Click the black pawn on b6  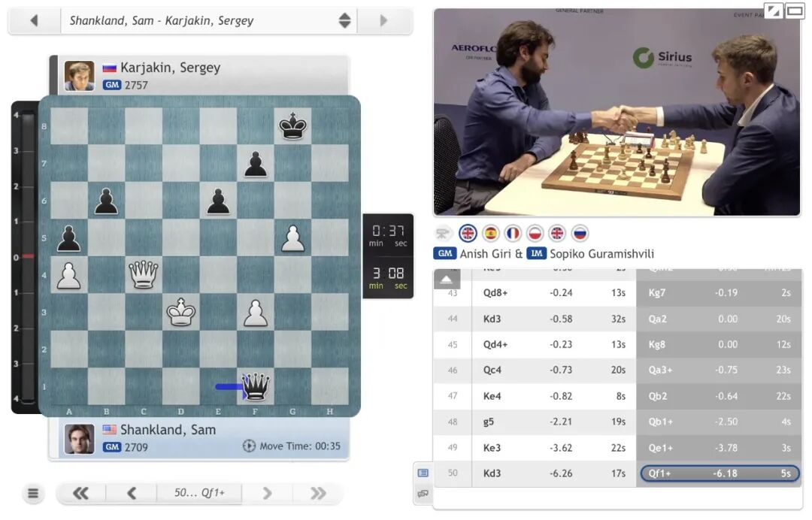(106, 201)
